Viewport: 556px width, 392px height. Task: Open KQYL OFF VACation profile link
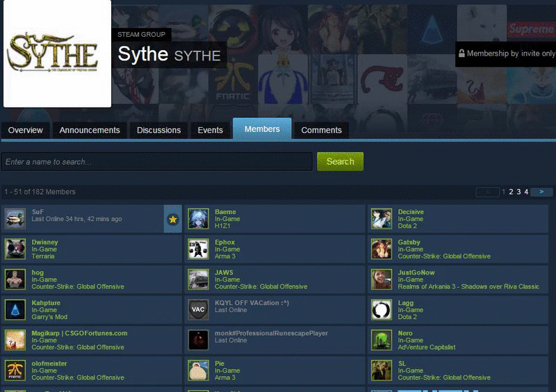tap(252, 303)
